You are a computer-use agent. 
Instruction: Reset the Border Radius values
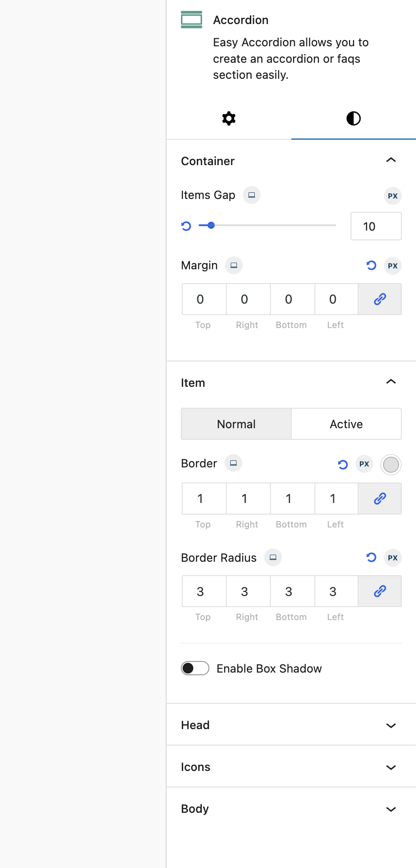point(371,557)
